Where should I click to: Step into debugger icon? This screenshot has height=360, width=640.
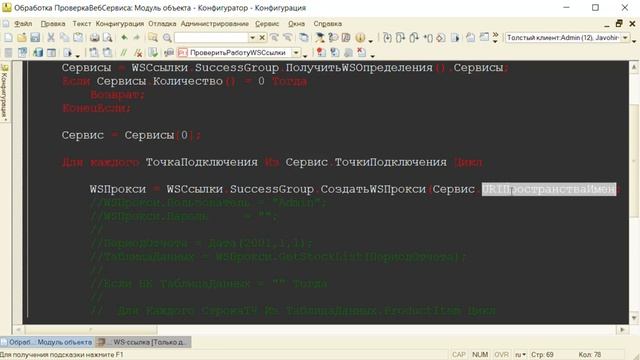387,38
